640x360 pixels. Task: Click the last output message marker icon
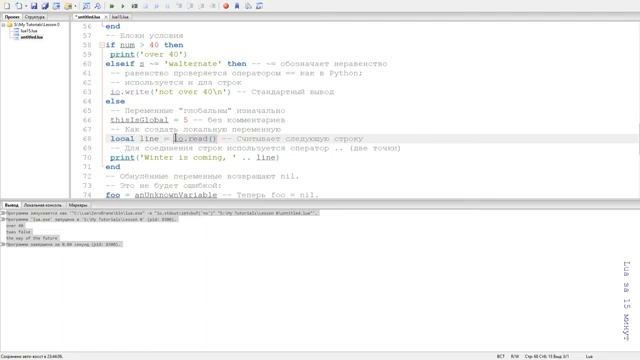[3, 244]
